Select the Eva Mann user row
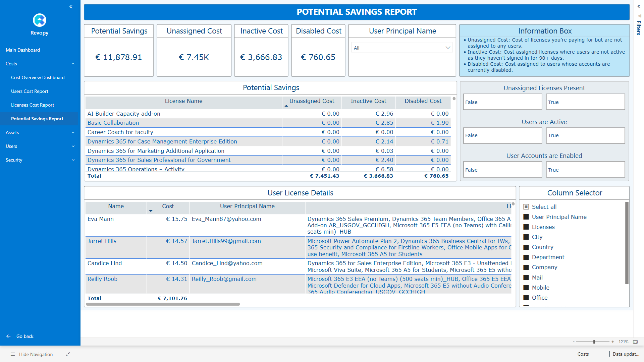The width and height of the screenshot is (644, 362). click(x=299, y=225)
